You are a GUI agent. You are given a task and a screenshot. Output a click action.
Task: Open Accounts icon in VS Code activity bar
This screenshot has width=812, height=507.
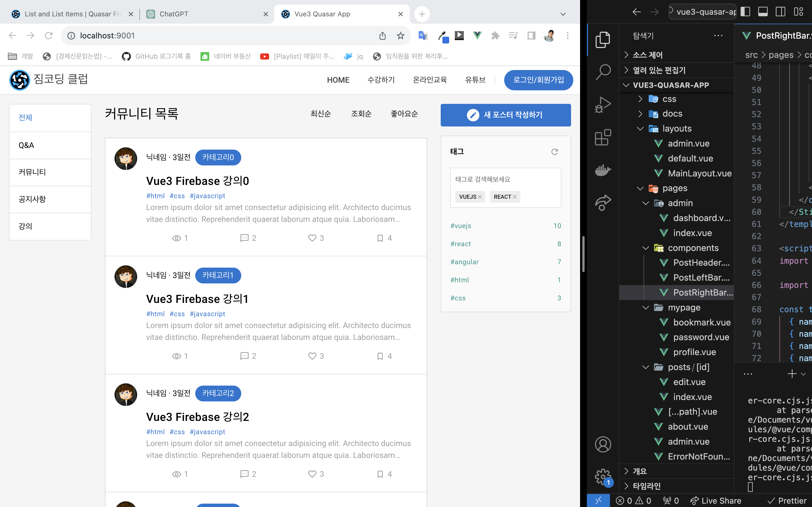(603, 444)
